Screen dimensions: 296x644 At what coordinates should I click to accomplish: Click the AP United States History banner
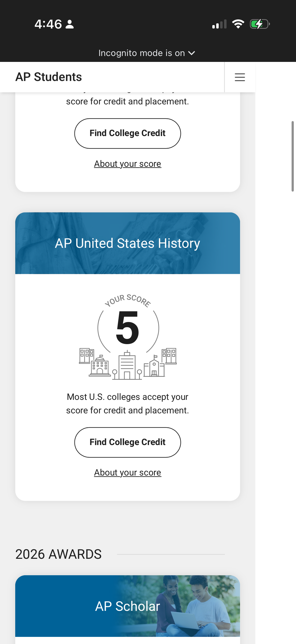pos(128,243)
